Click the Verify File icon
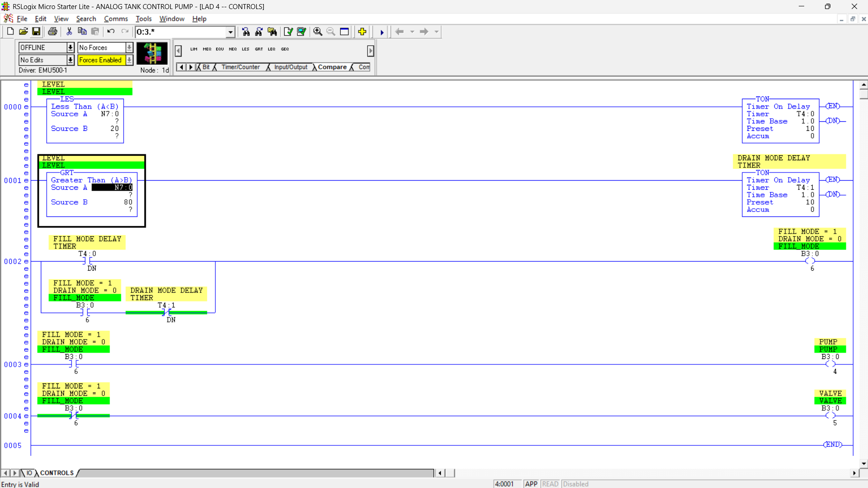Screen dimensions: 868x488 (x=288, y=32)
